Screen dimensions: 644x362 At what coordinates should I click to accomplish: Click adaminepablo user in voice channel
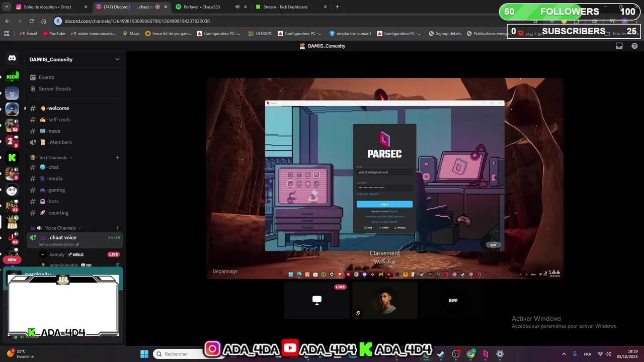pos(80,265)
